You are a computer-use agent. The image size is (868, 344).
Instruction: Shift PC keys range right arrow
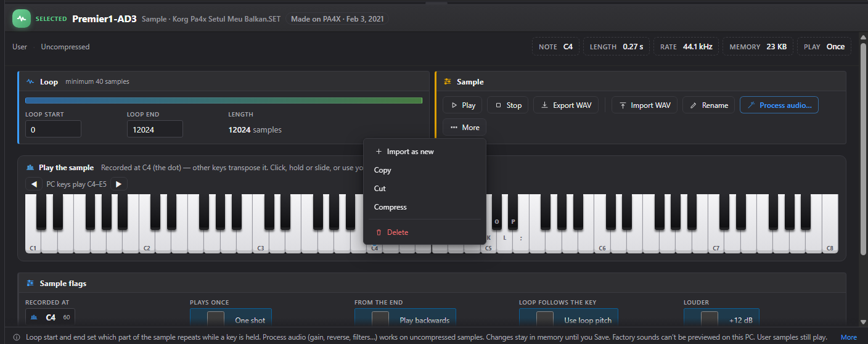pyautogui.click(x=119, y=184)
